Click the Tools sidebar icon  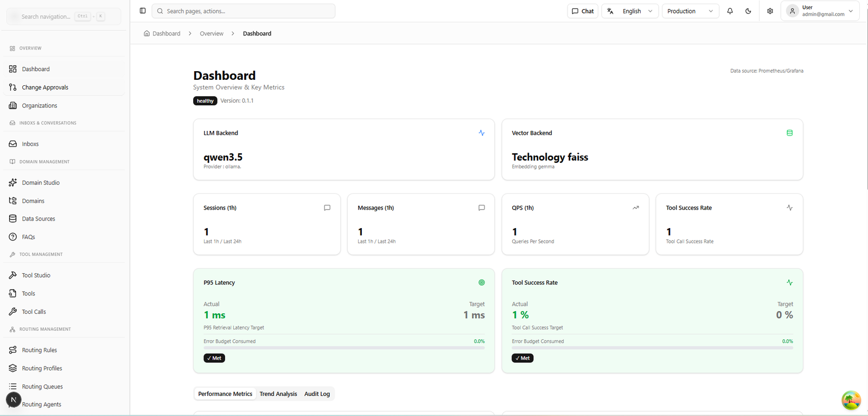tap(13, 293)
